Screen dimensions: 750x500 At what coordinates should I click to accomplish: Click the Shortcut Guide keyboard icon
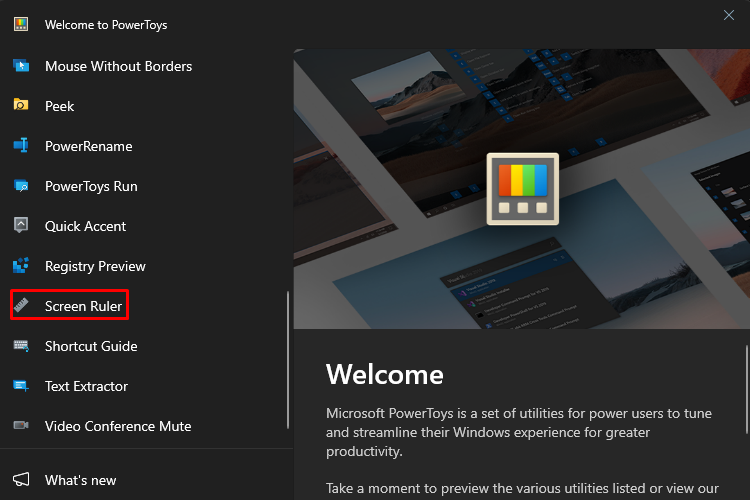[x=21, y=345]
